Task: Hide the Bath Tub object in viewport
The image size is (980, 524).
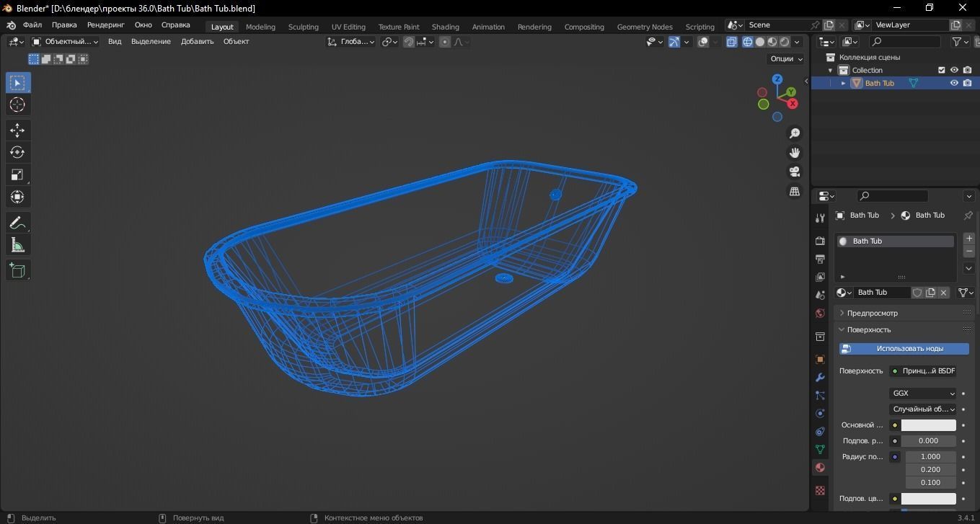Action: tap(954, 83)
